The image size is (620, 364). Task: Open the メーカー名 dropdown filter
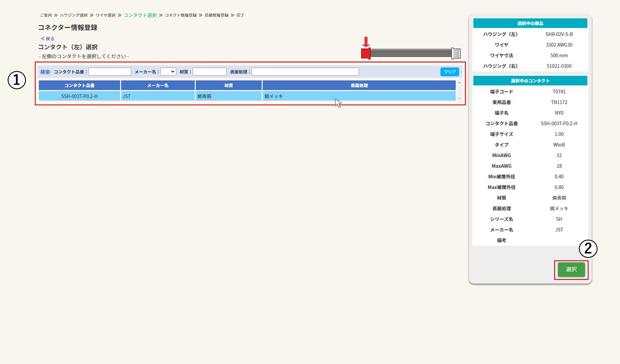coord(168,72)
